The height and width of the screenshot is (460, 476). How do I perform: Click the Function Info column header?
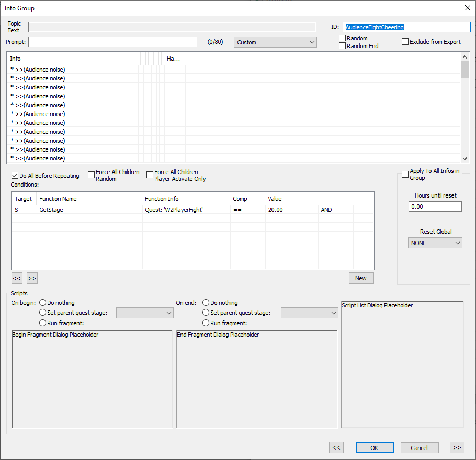tap(186, 199)
